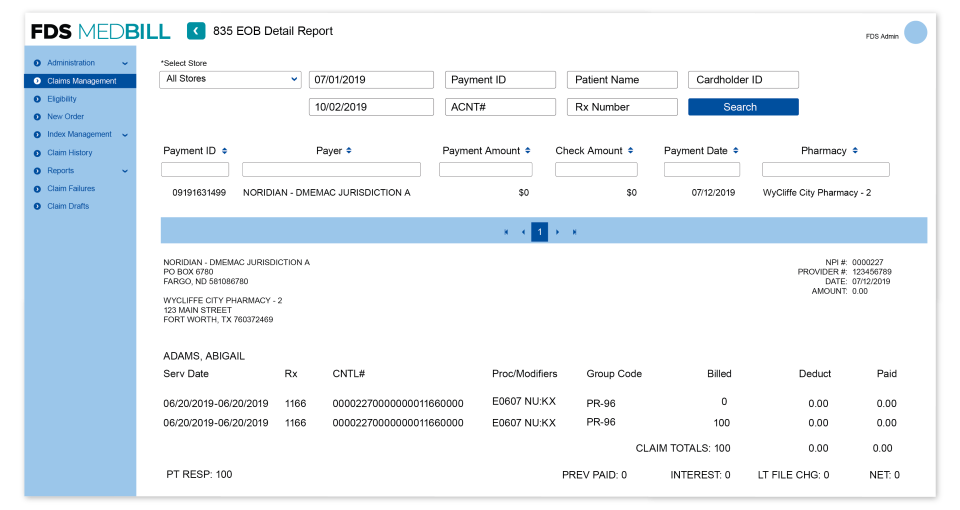Screen dimensions: 960x510
Task: Open Claim Drafts in the sidebar
Action: [x=68, y=206]
